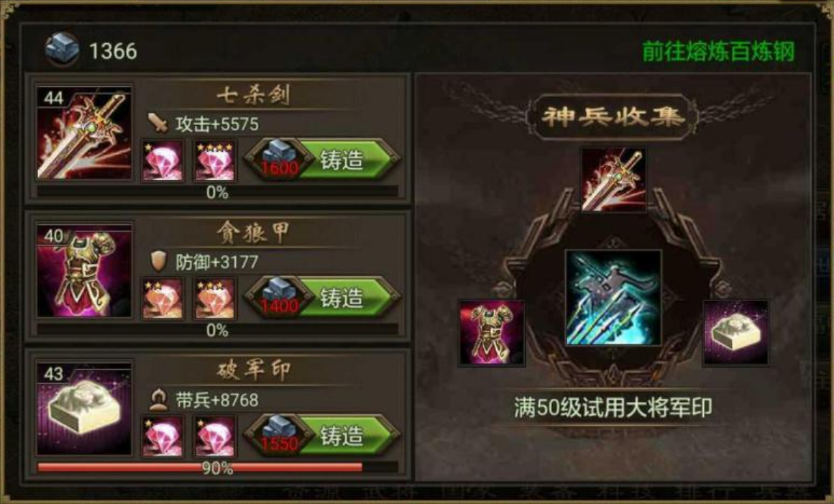Click the steel ingot resource icon showing 1366
Viewport: 834px width, 504px height.
coord(63,50)
